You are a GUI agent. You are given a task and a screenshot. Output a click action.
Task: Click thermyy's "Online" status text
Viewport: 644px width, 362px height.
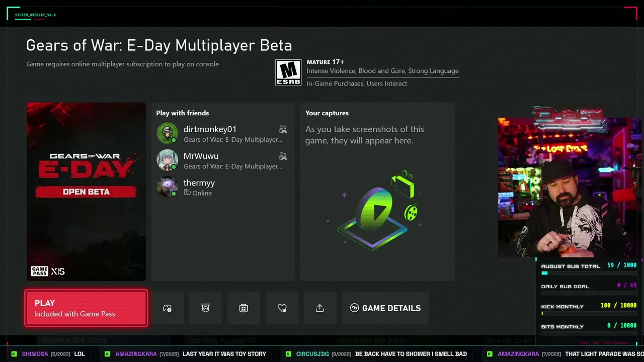tap(202, 193)
